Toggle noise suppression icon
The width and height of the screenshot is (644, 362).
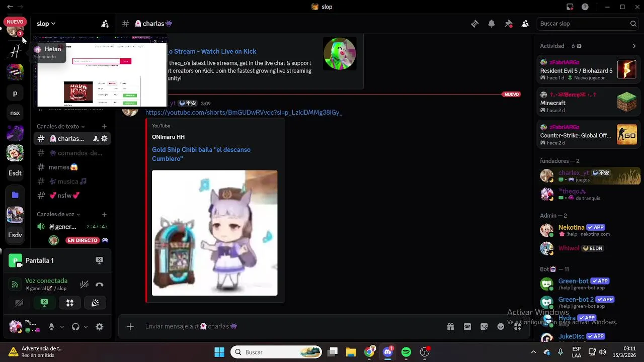pos(85,285)
